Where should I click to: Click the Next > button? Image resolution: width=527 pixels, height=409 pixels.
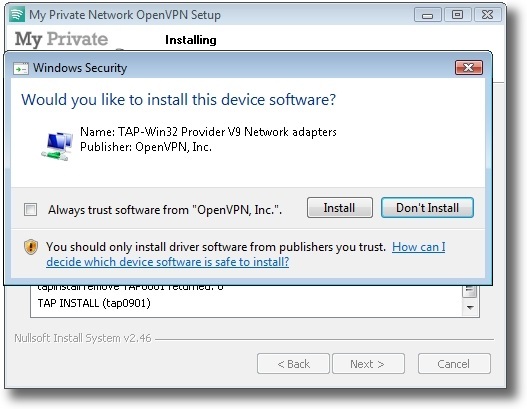click(368, 364)
